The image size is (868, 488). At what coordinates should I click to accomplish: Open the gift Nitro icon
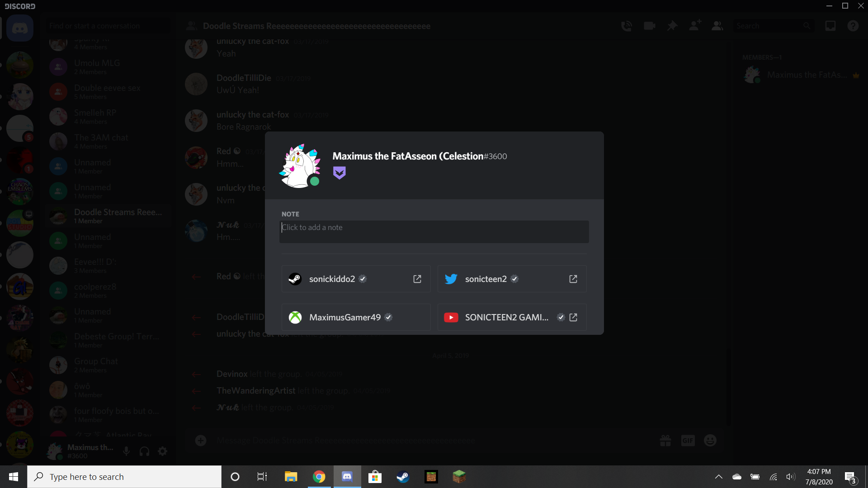click(665, 441)
